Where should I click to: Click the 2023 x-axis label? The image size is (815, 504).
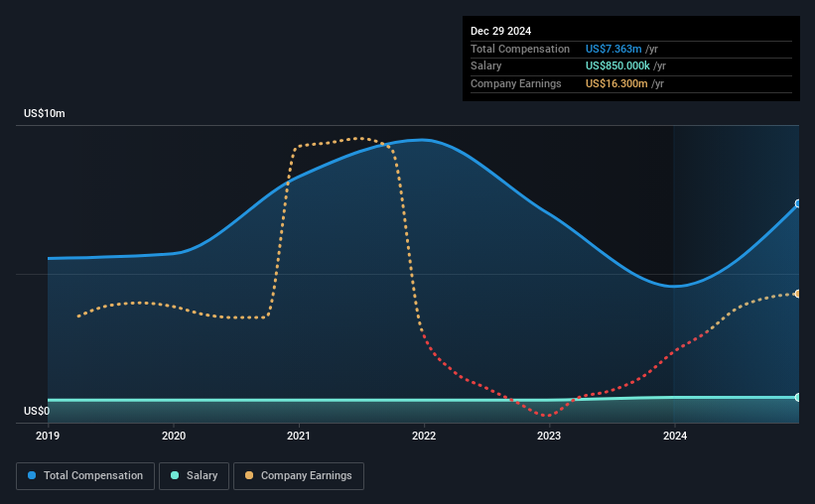(549, 436)
